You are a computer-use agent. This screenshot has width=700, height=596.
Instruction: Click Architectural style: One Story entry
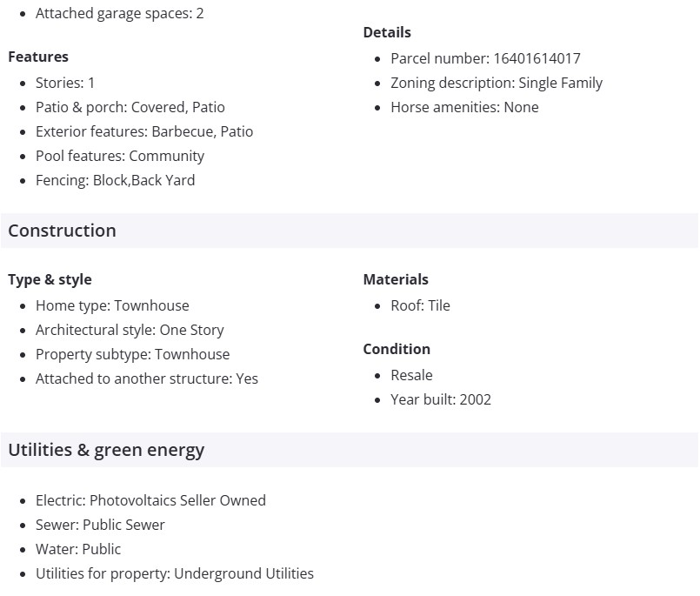[130, 330]
